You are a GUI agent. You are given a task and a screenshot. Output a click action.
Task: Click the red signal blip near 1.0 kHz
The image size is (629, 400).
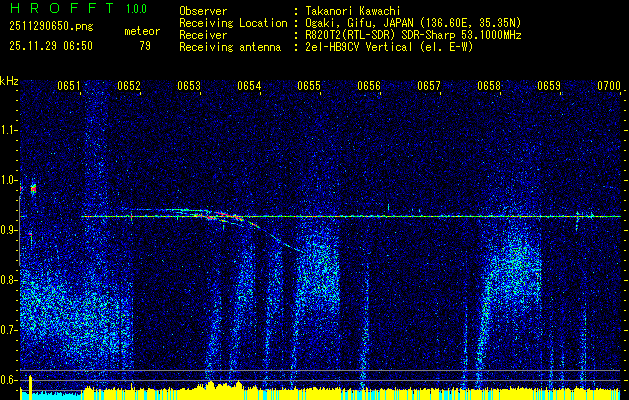coord(33,188)
